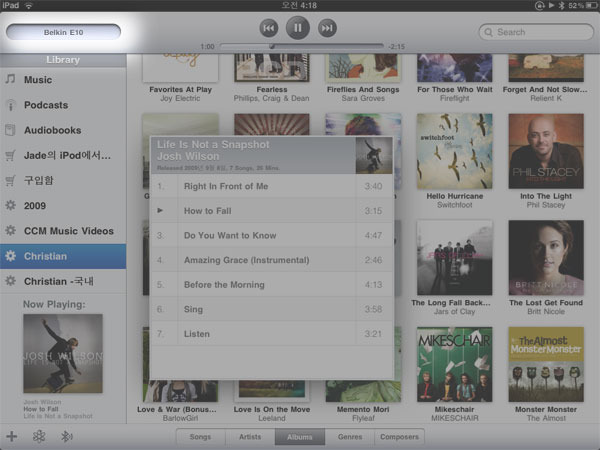The height and width of the screenshot is (450, 600).
Task: Select the Albums tab
Action: (x=300, y=437)
